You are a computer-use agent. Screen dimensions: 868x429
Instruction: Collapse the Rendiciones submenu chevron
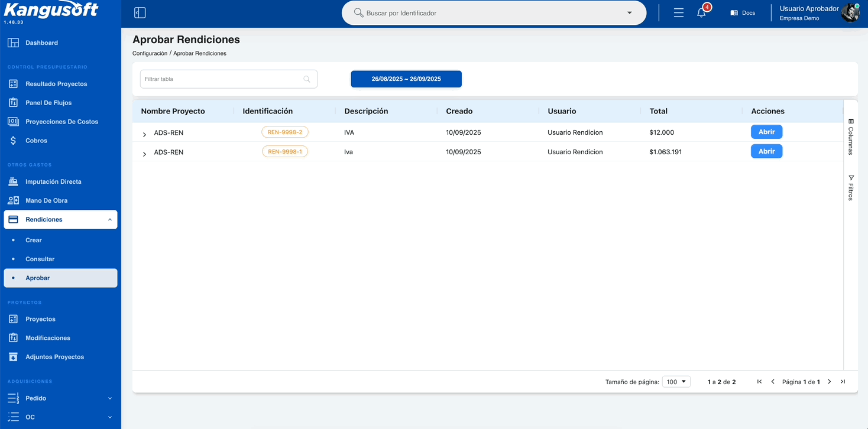[110, 220]
